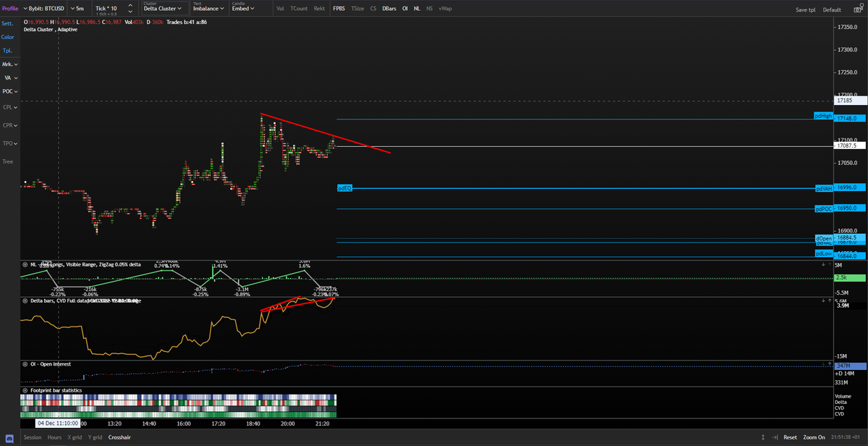The height and width of the screenshot is (446, 868).
Task: Toggle the NL indicator in top bar
Action: tap(417, 9)
